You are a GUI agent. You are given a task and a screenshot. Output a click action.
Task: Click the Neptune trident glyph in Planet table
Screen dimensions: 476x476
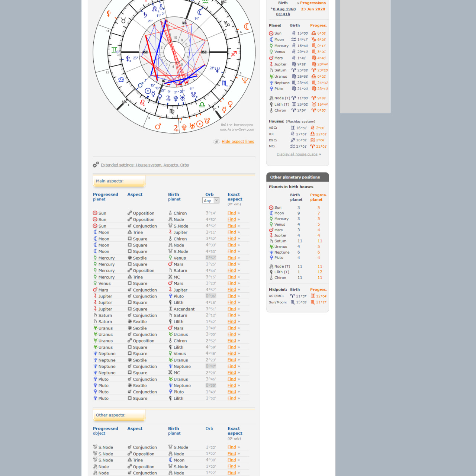point(271,83)
